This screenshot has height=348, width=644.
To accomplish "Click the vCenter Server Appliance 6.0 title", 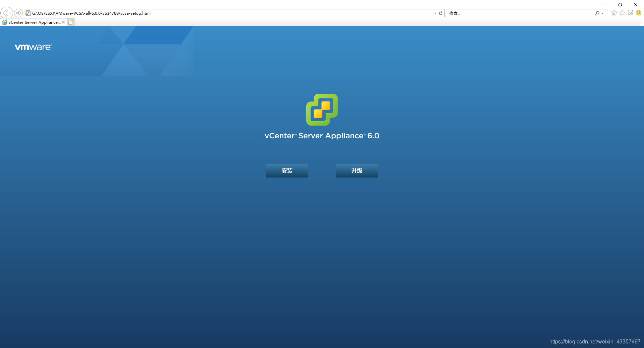I will pyautogui.click(x=322, y=136).
